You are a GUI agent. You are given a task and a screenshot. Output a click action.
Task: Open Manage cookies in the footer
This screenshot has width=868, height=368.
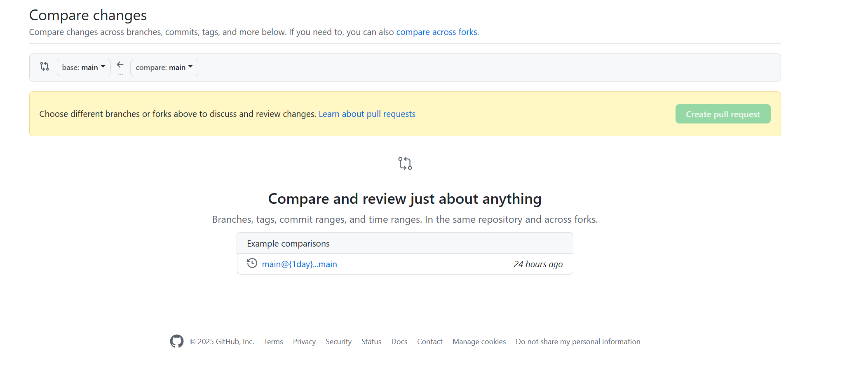(x=479, y=342)
